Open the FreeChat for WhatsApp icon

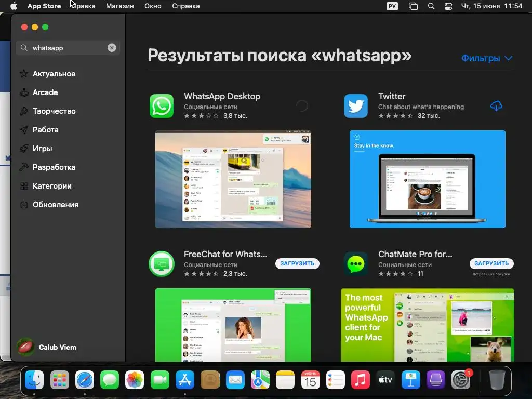[162, 263]
